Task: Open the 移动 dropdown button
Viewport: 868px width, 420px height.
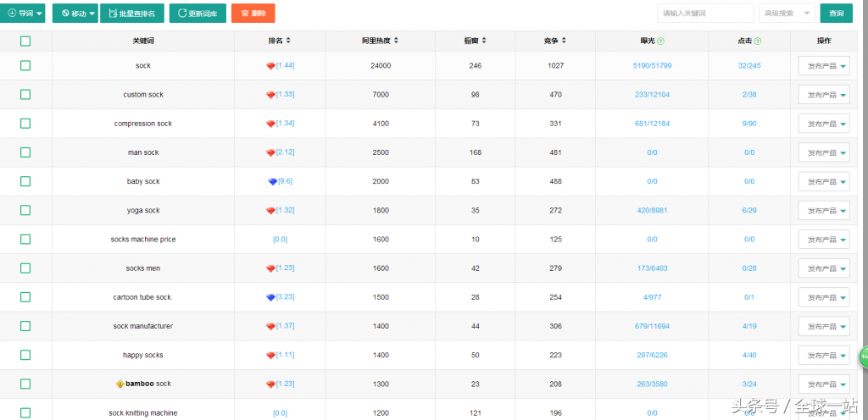Action: pyautogui.click(x=75, y=14)
